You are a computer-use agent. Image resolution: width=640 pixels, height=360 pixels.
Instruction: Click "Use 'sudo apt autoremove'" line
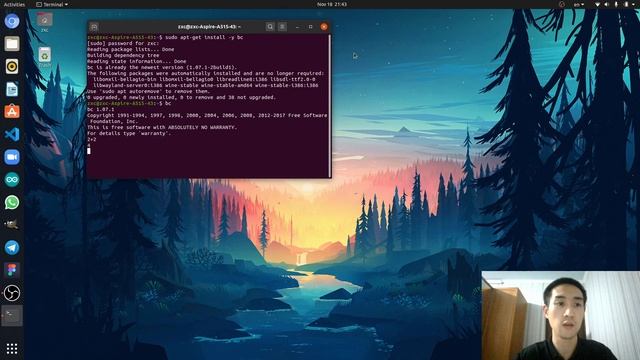[x=149, y=91]
